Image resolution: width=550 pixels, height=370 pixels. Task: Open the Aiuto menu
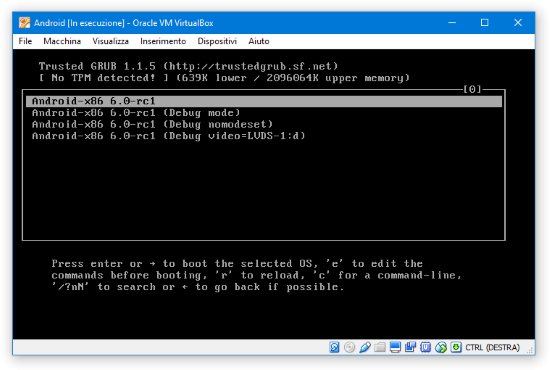point(259,41)
